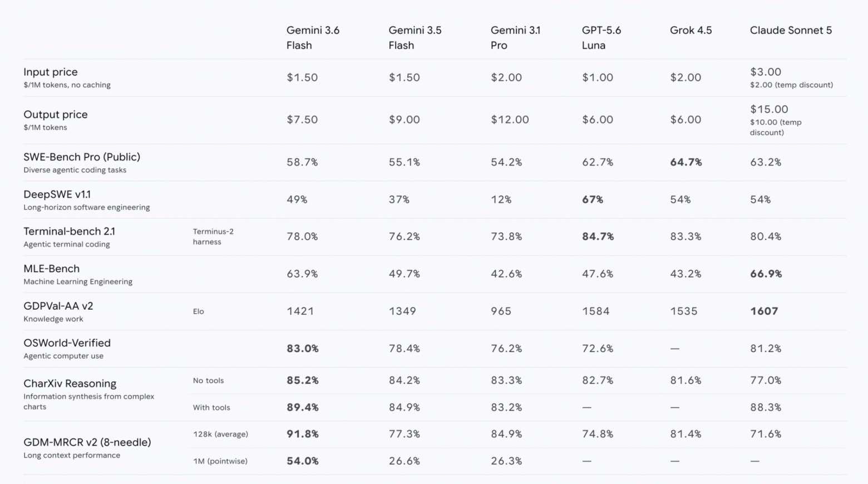Screen dimensions: 868x484
Task: Select the Terminus-2 harness note
Action: pos(213,237)
